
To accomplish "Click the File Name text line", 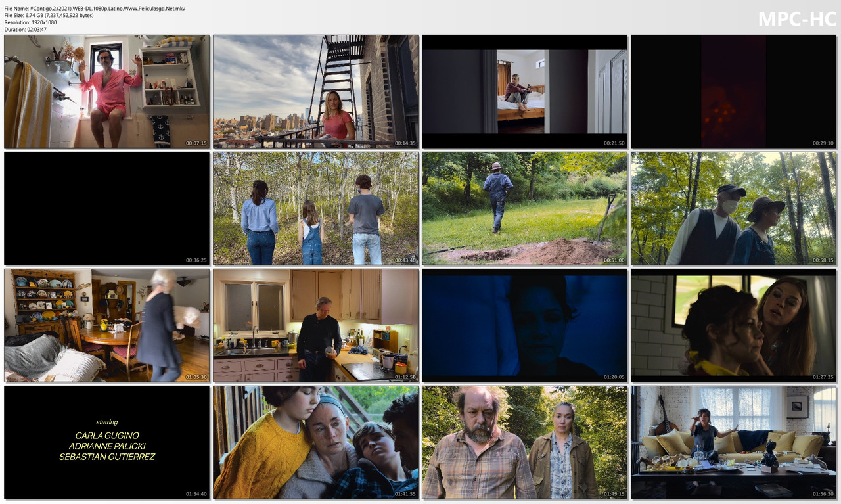I will [95, 9].
